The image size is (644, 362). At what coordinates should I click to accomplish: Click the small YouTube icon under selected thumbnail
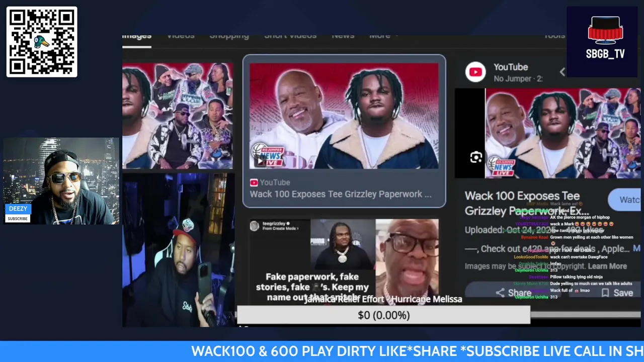[254, 183]
